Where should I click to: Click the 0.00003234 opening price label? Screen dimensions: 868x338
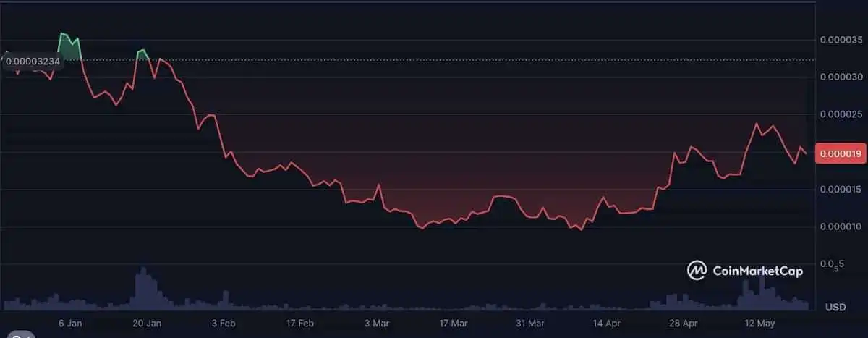click(x=33, y=62)
